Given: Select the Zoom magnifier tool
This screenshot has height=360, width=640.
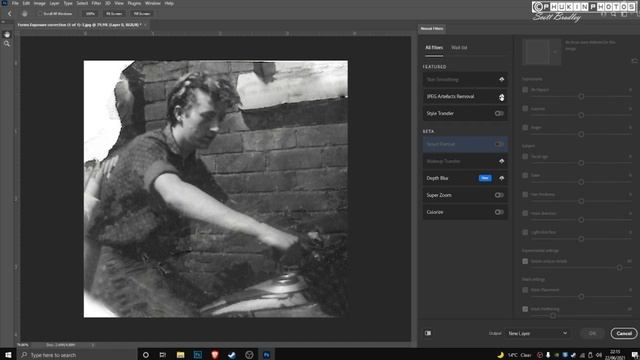Looking at the screenshot, I should [x=7, y=44].
